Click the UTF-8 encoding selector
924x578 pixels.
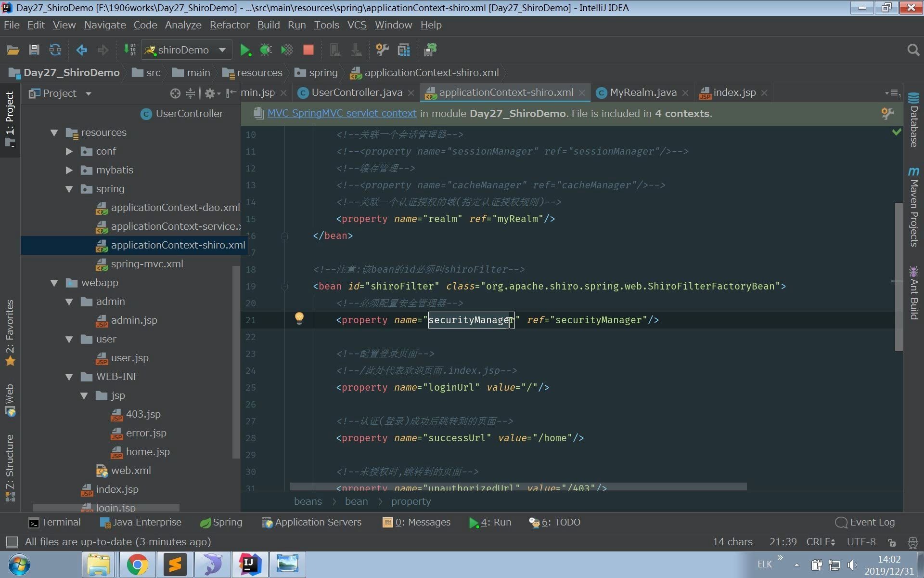(861, 542)
